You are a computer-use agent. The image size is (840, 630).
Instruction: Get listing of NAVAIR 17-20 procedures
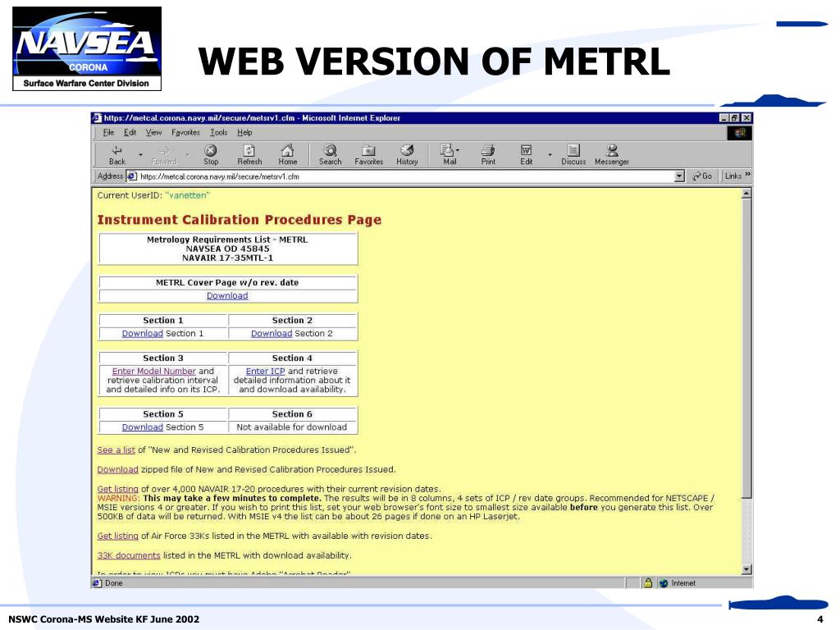click(117, 489)
